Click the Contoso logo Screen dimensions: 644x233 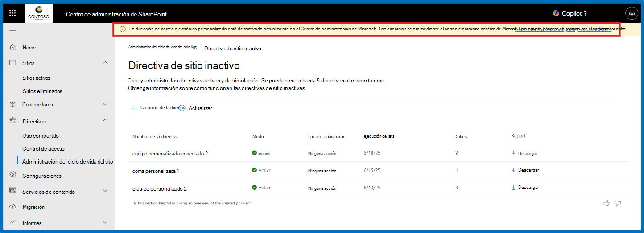(x=39, y=13)
